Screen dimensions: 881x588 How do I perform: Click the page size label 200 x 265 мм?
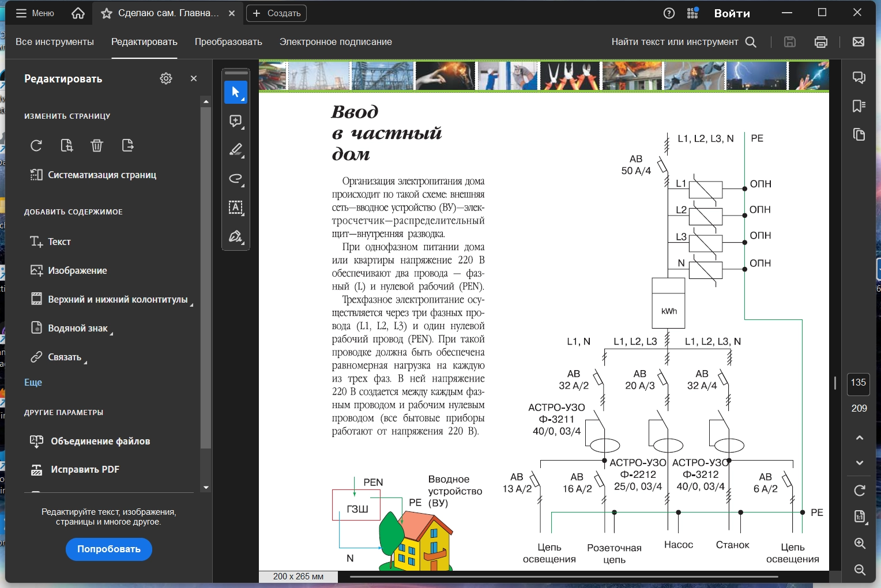[x=298, y=576]
